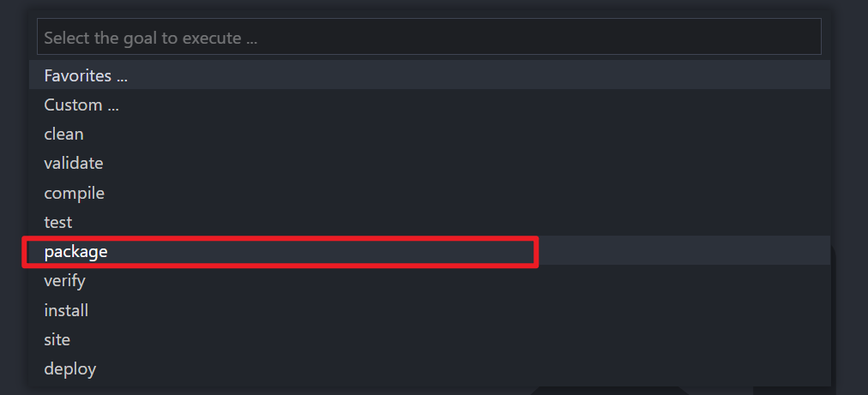Select the clean goal
The height and width of the screenshot is (395, 868).
click(x=64, y=135)
